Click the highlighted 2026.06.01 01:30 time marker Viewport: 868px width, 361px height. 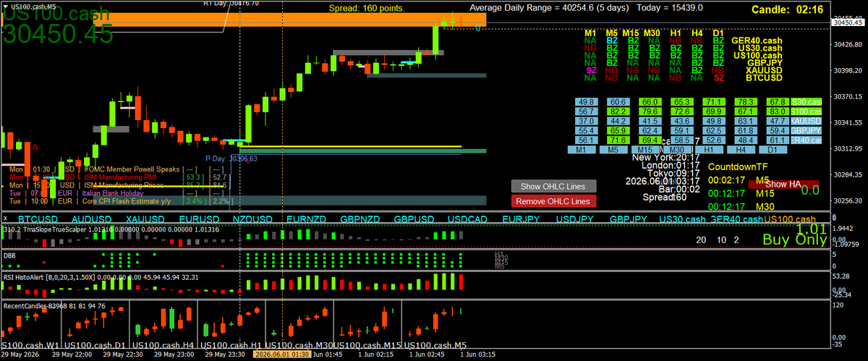[x=281, y=355]
